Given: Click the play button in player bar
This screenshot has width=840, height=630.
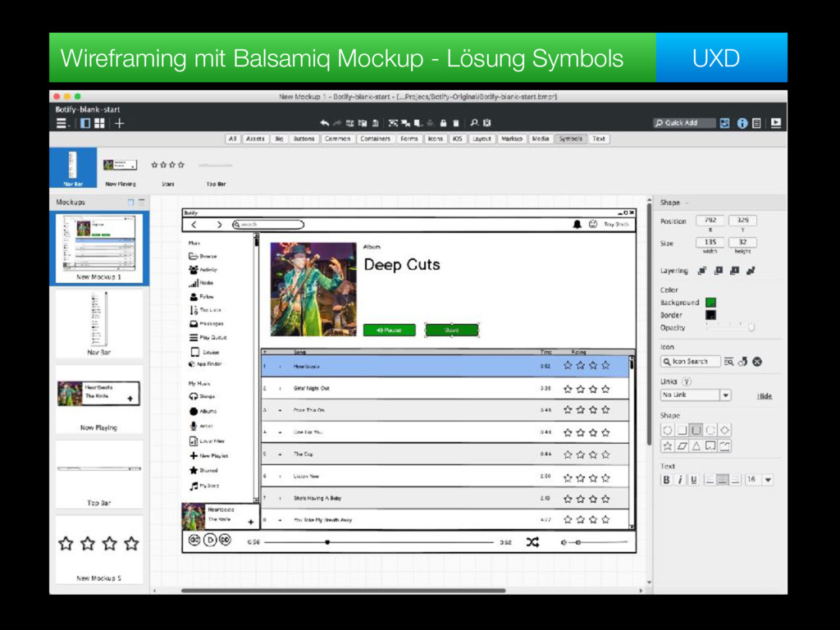Looking at the screenshot, I should [210, 540].
